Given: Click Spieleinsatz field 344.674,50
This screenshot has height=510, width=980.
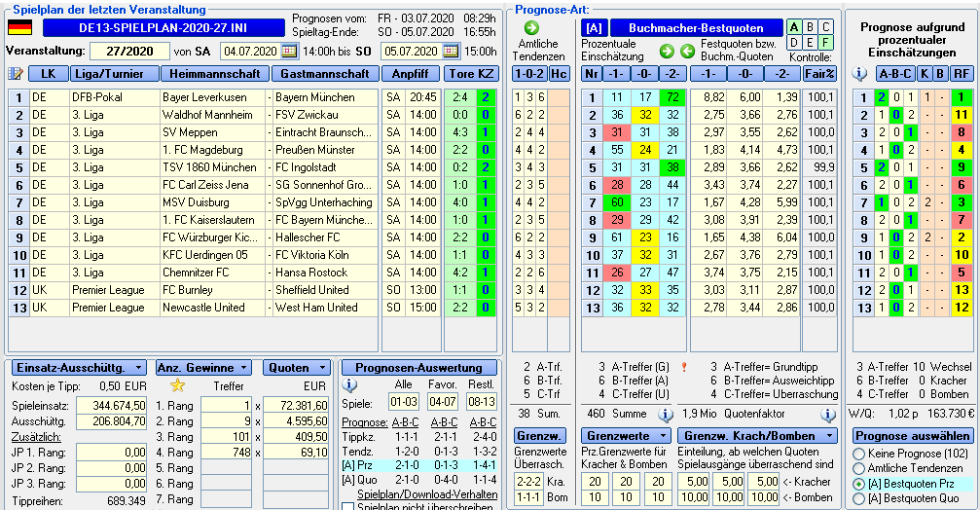Looking at the screenshot, I should pyautogui.click(x=111, y=406).
